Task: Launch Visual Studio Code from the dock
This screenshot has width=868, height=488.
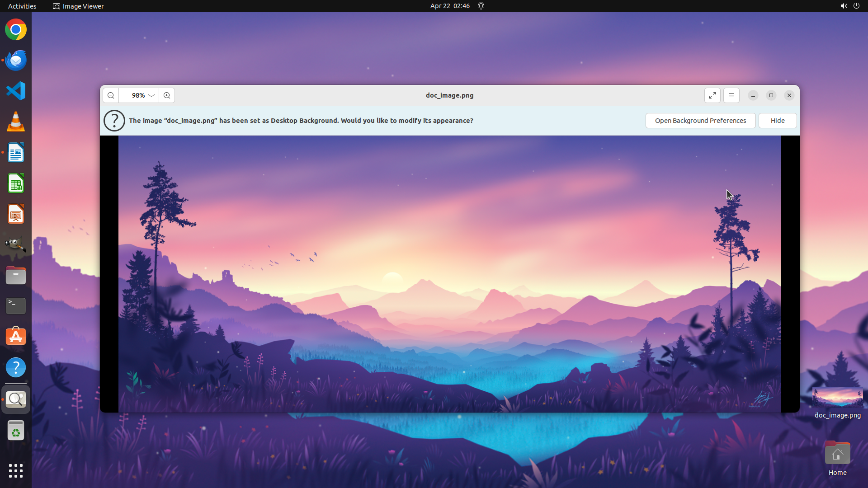Action: [x=16, y=91]
